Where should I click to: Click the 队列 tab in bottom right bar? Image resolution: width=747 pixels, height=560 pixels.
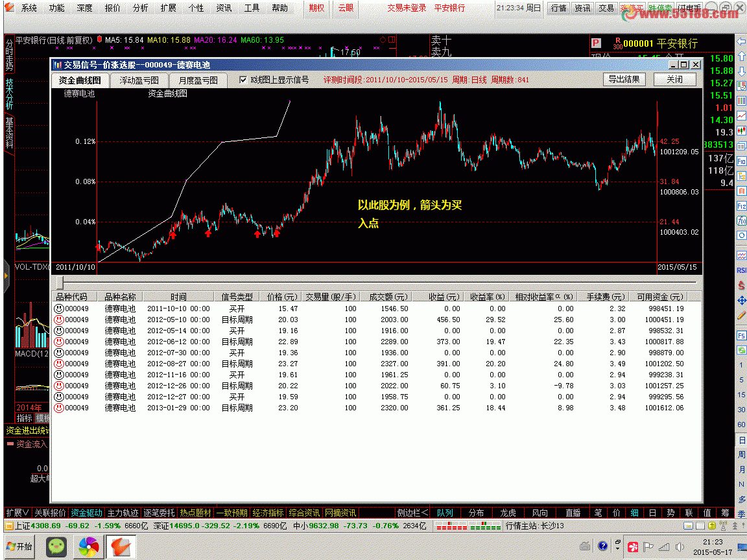tap(445, 513)
